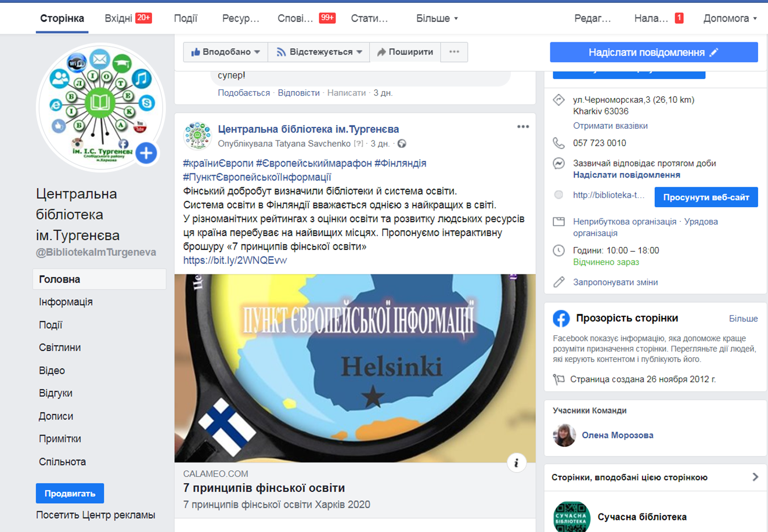Click the Надіслати повідомлення blue button
The width and height of the screenshot is (768, 532).
click(654, 52)
